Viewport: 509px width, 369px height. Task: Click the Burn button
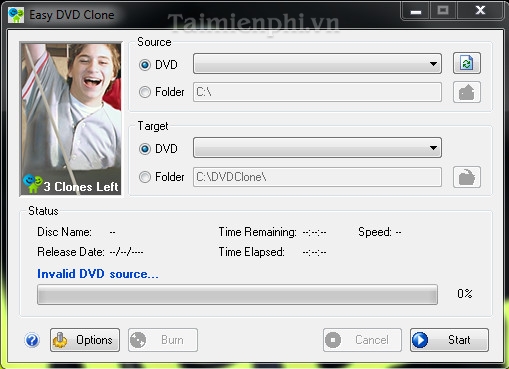point(163,340)
